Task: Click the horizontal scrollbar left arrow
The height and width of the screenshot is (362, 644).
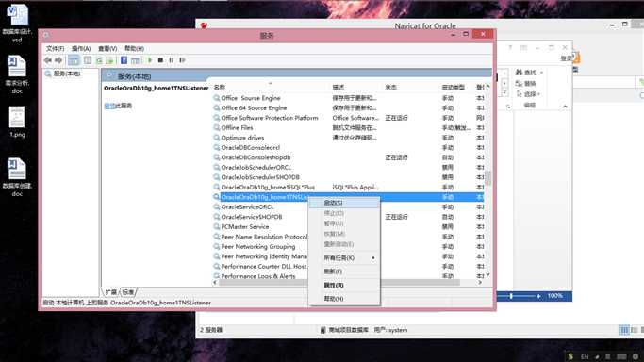Action: 215,282
